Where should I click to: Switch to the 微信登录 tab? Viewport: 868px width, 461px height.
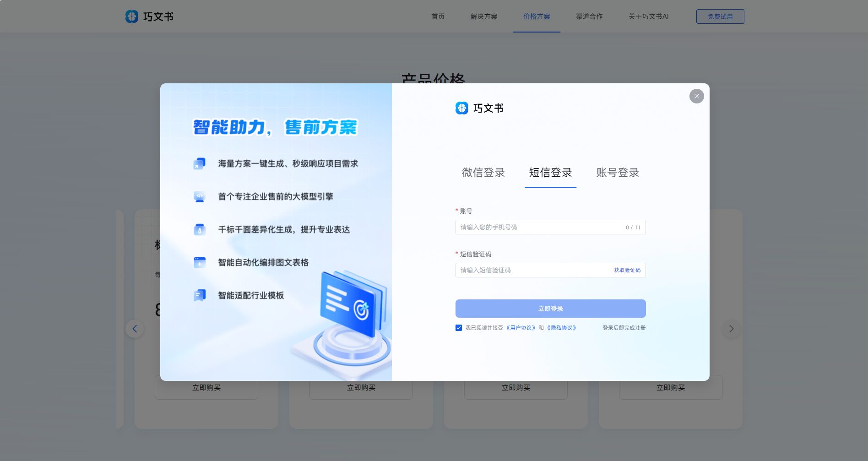point(483,173)
